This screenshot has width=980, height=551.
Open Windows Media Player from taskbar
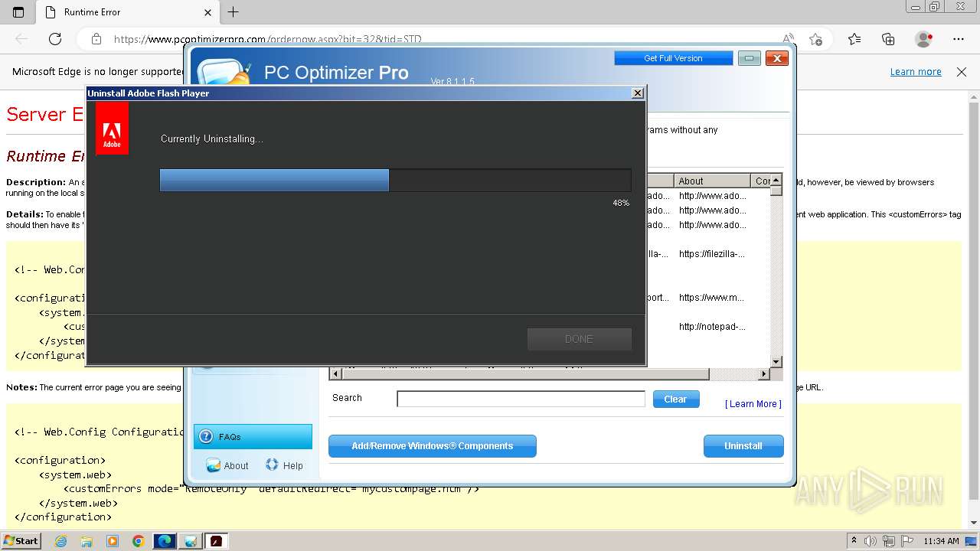(x=113, y=541)
